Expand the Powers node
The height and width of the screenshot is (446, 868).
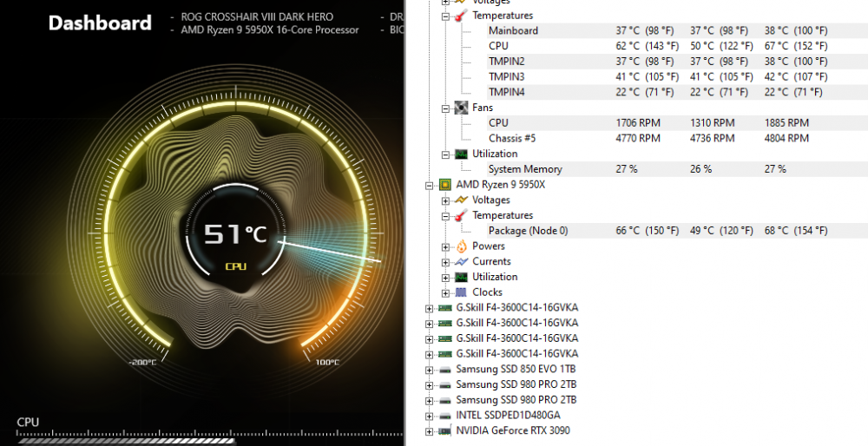(445, 247)
